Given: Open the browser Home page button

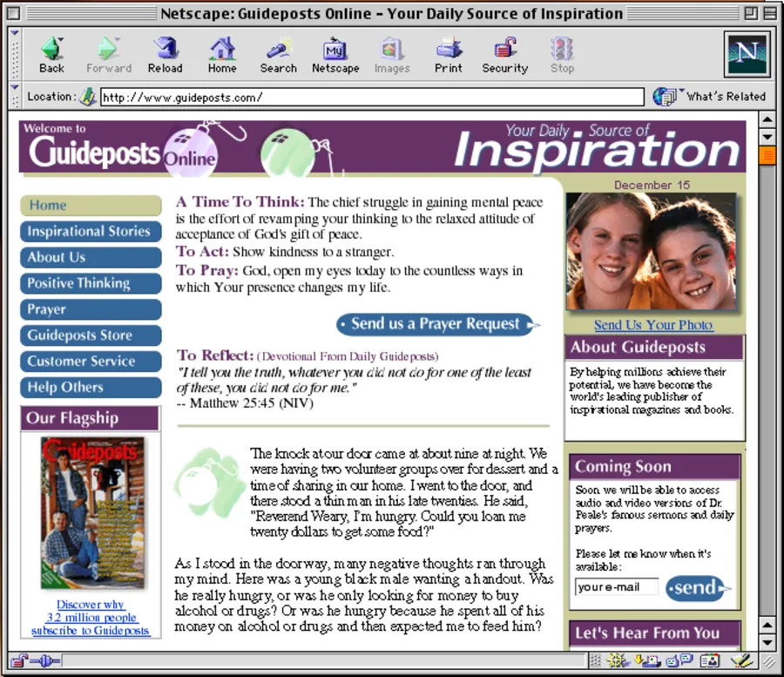Looking at the screenshot, I should point(222,55).
